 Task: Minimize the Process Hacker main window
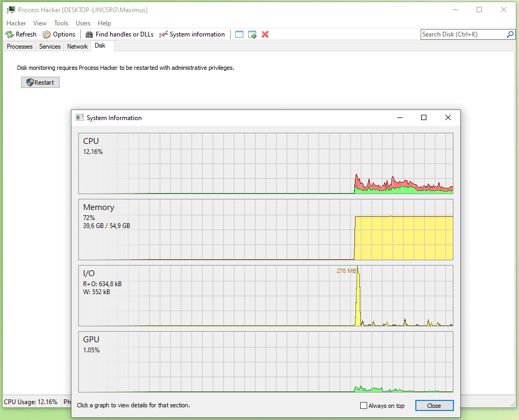456,10
